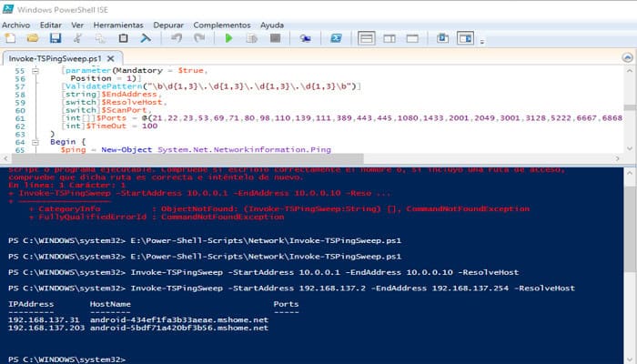Viewport: 637px width, 364px height.
Task: Show script pane on the right layout
Action: click(389, 38)
